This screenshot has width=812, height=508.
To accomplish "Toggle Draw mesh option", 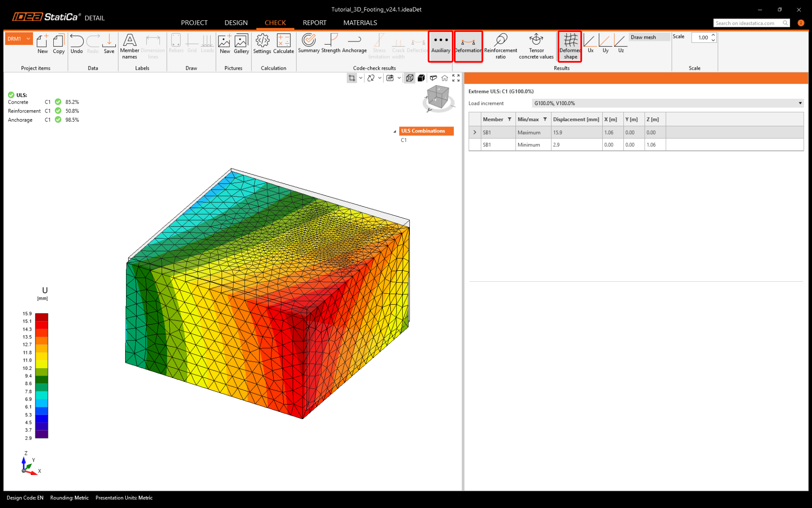I will [x=649, y=37].
